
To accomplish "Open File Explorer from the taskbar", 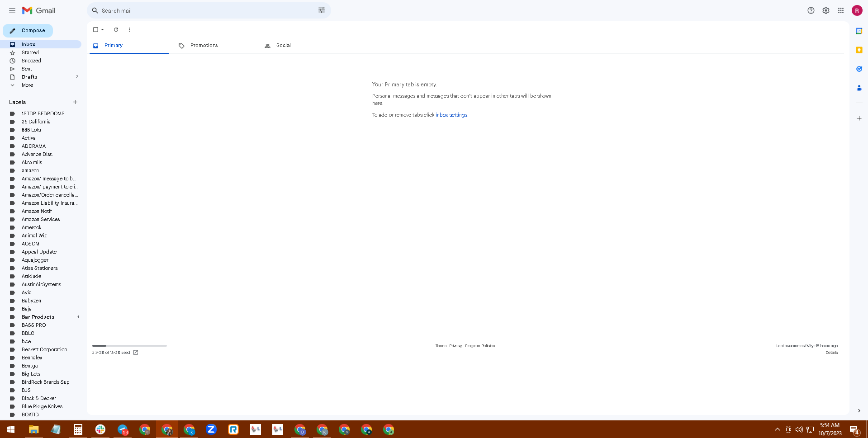I will click(x=33, y=429).
